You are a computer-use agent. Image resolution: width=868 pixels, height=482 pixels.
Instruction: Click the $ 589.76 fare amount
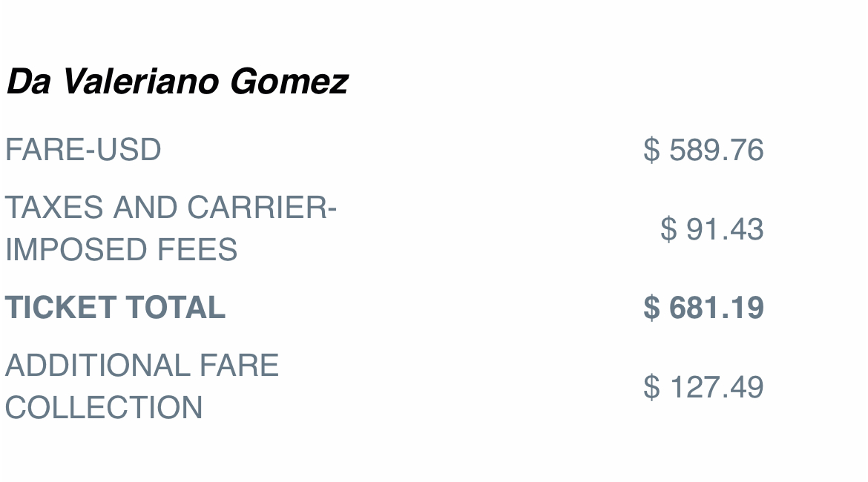(x=703, y=150)
